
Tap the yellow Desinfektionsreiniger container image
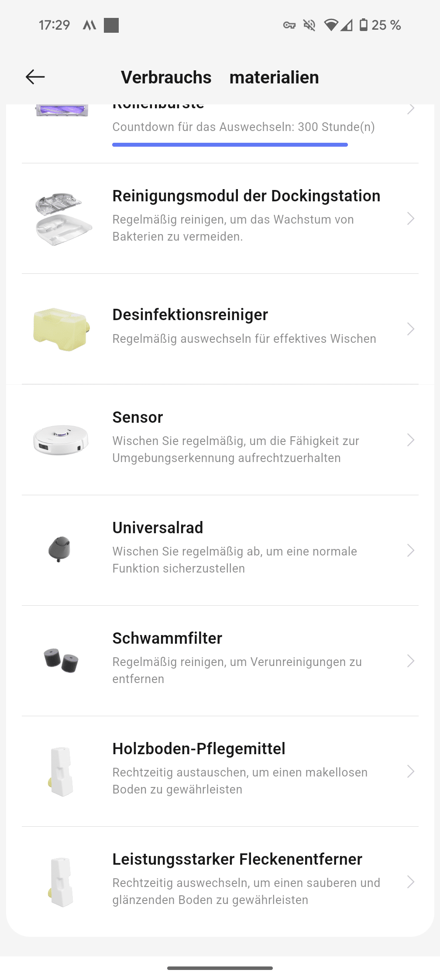click(x=62, y=329)
